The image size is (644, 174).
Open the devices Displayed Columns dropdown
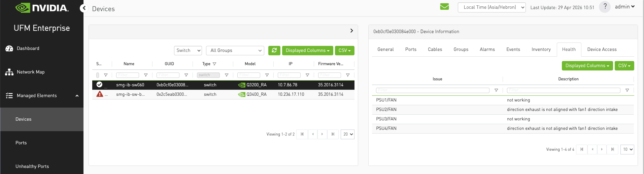pyautogui.click(x=308, y=51)
